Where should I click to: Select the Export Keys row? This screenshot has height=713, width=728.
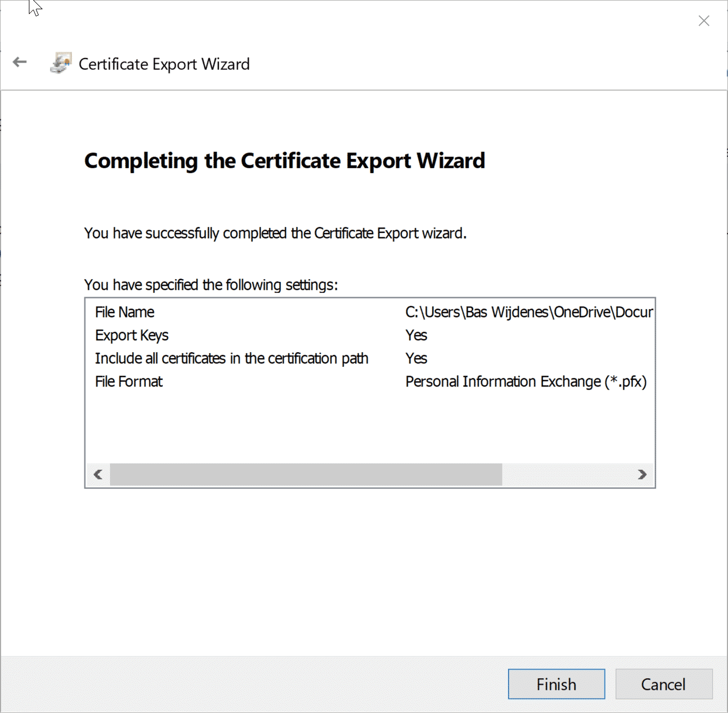pyautogui.click(x=132, y=335)
